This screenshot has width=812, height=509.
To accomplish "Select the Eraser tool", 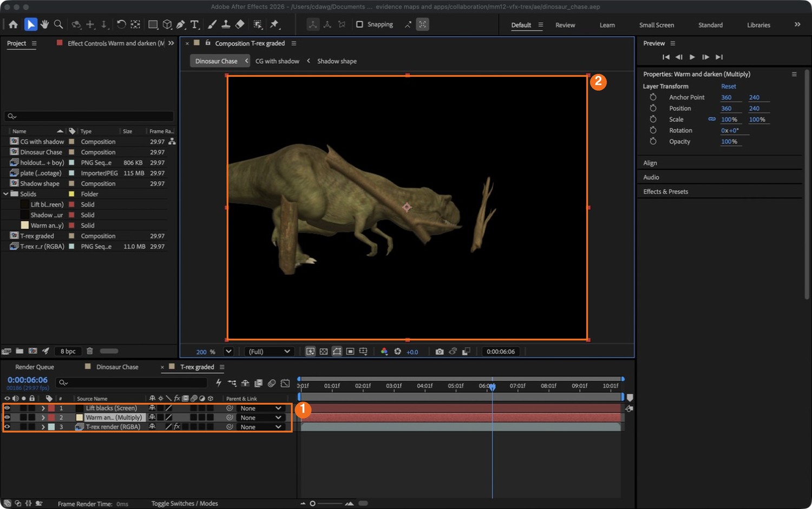I will click(x=240, y=24).
